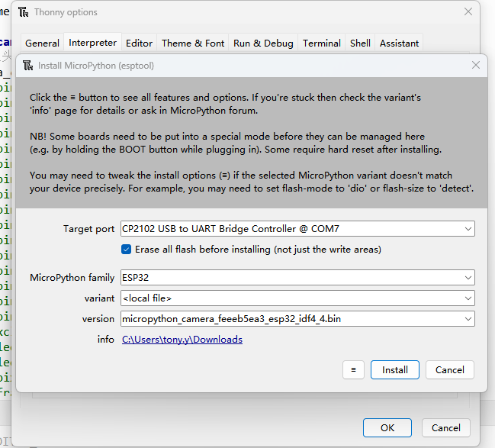The width and height of the screenshot is (495, 448).
Task: Click OK in Thonny options window
Action: coord(387,428)
